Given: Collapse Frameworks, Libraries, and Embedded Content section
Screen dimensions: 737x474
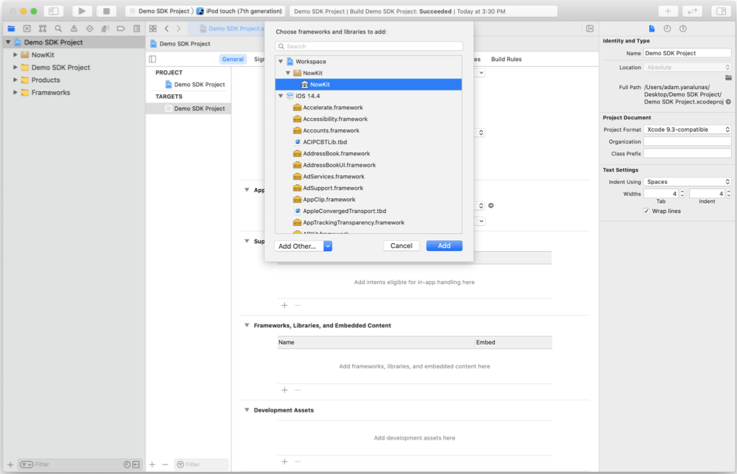Looking at the screenshot, I should coord(247,325).
